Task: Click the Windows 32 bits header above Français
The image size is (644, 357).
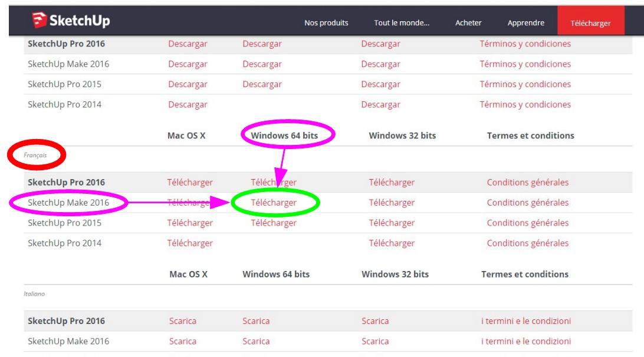Action: [x=402, y=135]
